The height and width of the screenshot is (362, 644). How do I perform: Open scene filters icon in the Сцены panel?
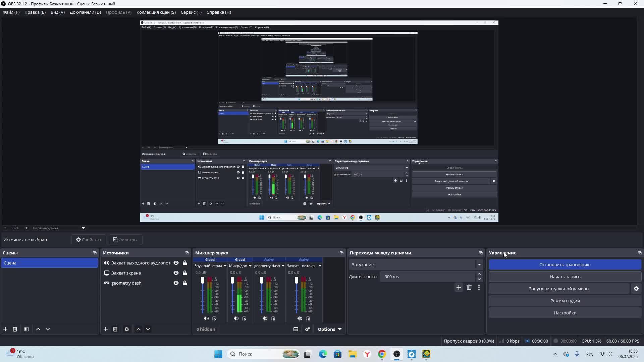[x=26, y=329]
